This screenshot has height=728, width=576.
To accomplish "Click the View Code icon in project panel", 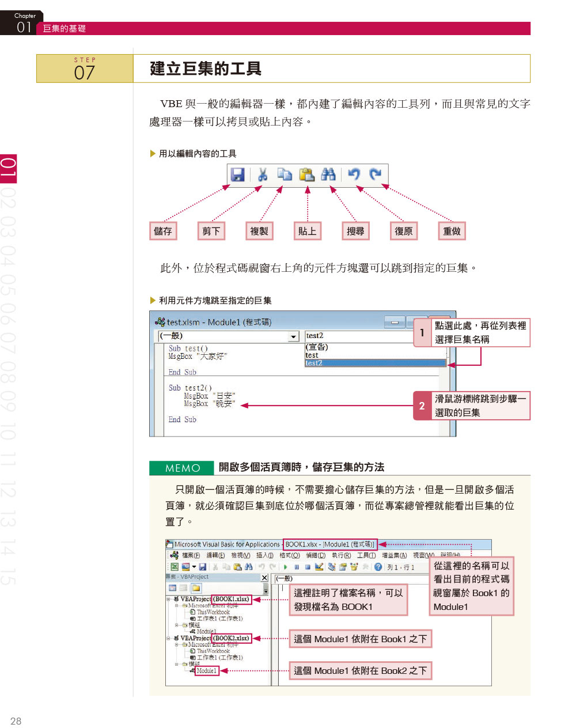I will 172,588.
